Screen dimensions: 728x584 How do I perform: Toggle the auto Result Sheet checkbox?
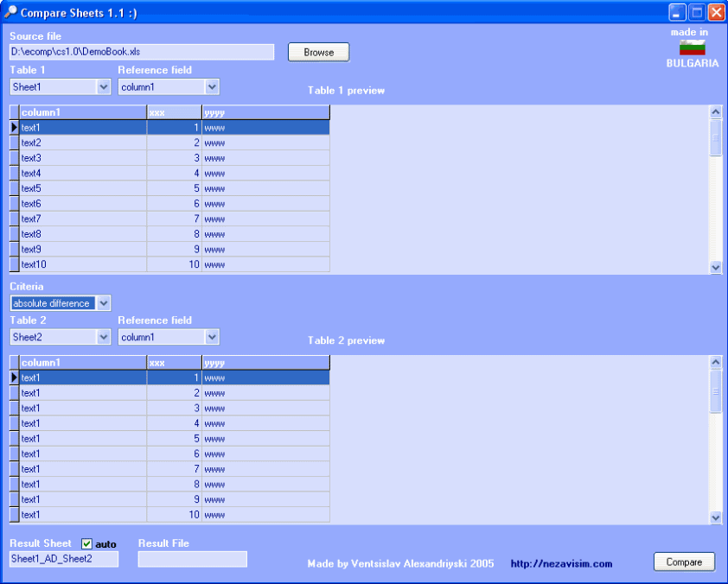click(86, 543)
